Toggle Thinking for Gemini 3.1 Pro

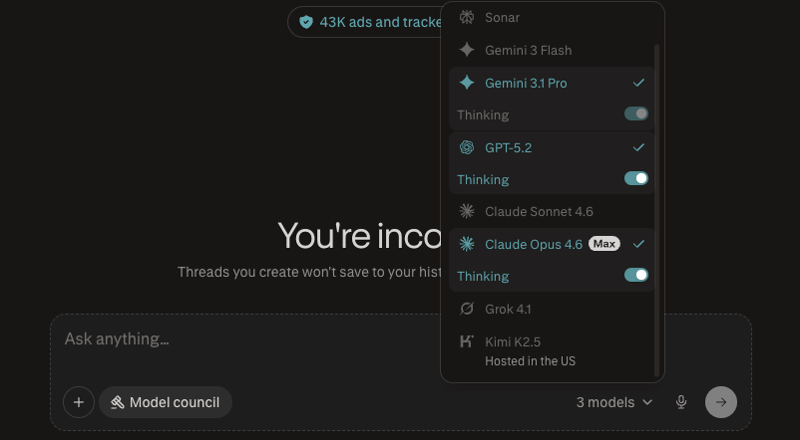(636, 114)
